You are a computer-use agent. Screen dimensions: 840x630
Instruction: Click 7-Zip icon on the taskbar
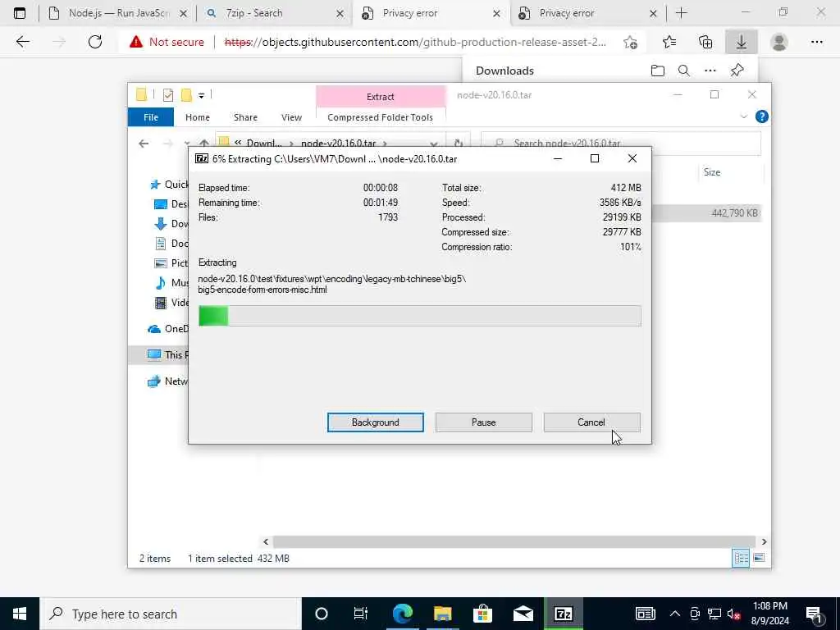[563, 614]
